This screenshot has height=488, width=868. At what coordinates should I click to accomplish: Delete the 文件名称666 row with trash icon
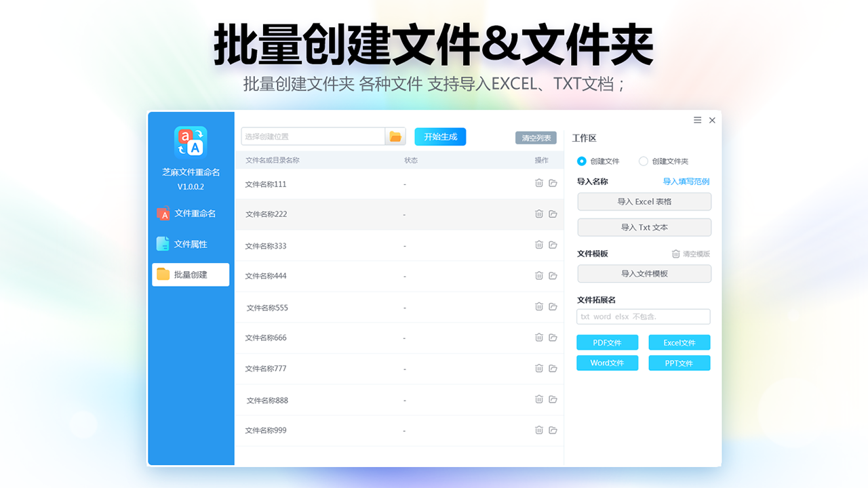(539, 338)
